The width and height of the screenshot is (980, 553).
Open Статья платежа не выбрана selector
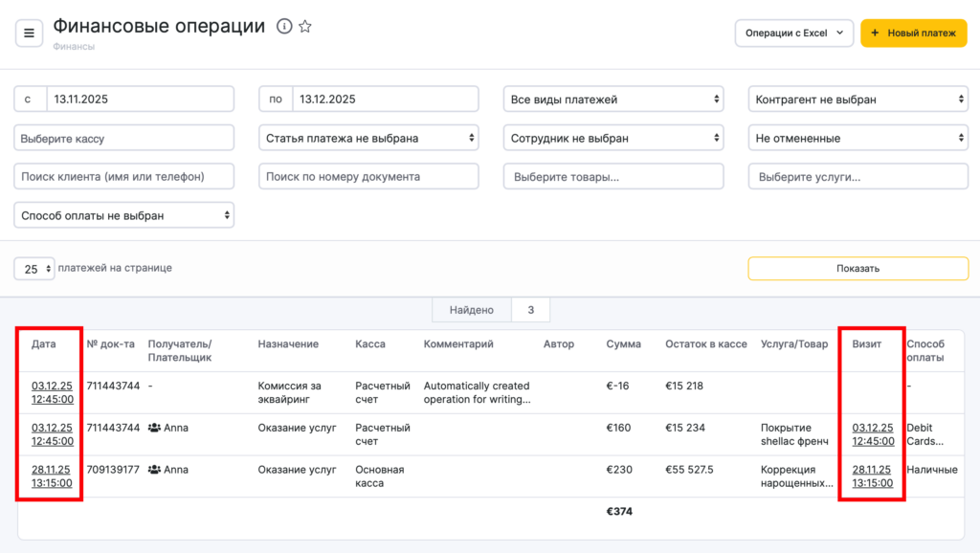pos(368,138)
